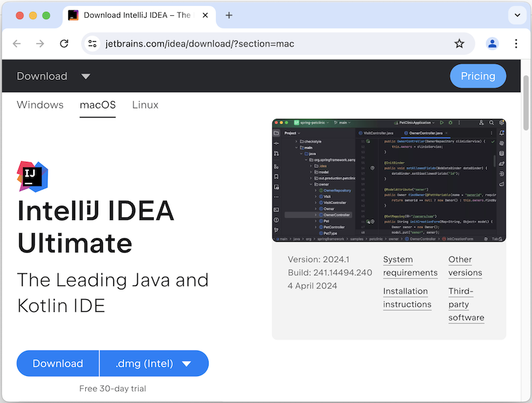532x403 pixels.
Task: Open the Other versions link
Action: (x=465, y=266)
